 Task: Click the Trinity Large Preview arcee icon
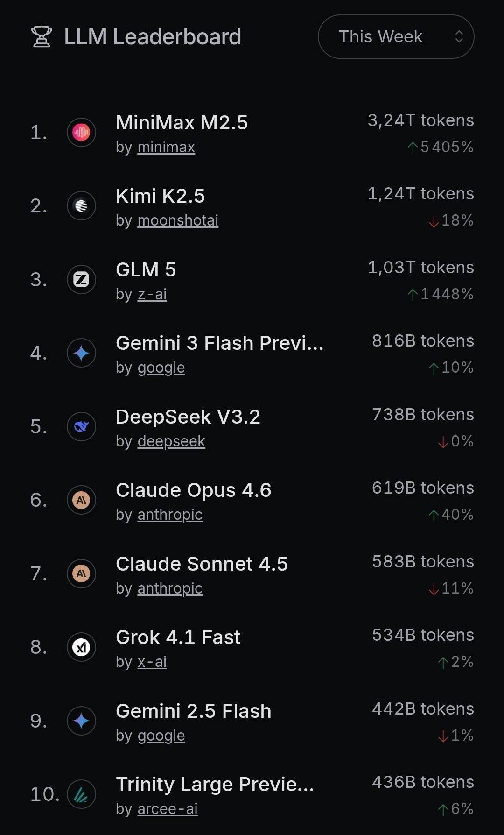pyautogui.click(x=81, y=794)
